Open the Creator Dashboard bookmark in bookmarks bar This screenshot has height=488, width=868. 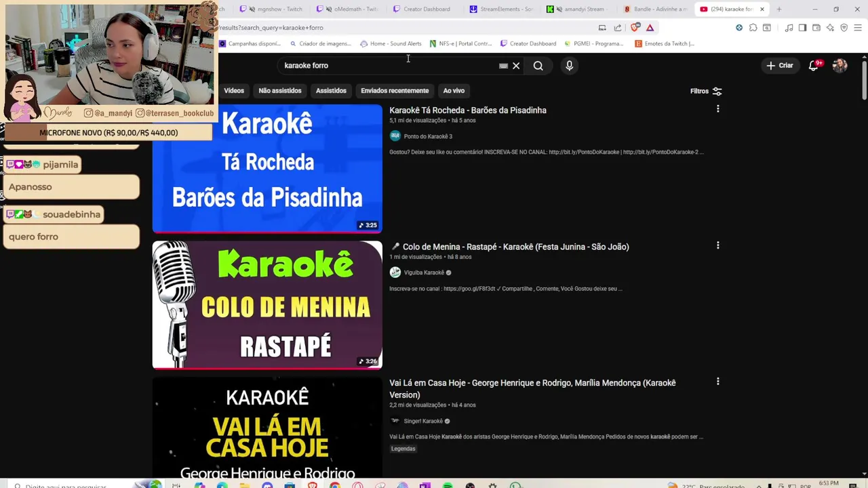(x=528, y=43)
